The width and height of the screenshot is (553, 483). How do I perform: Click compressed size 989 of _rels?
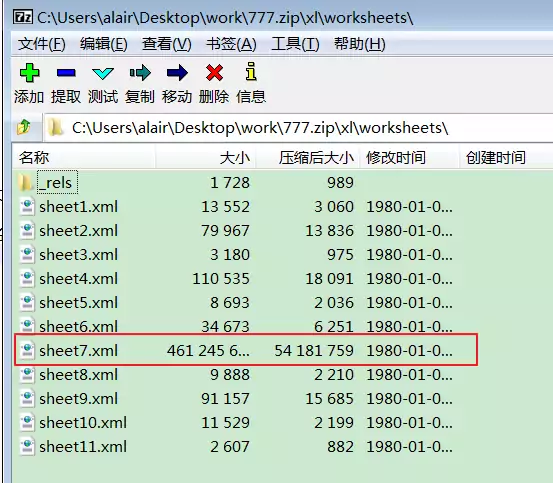coord(340,183)
